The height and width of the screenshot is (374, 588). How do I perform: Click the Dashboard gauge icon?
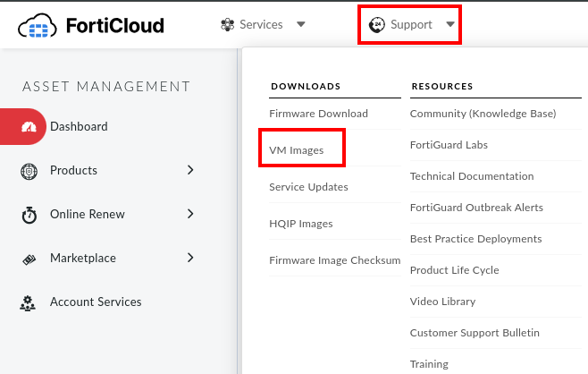[x=28, y=127]
